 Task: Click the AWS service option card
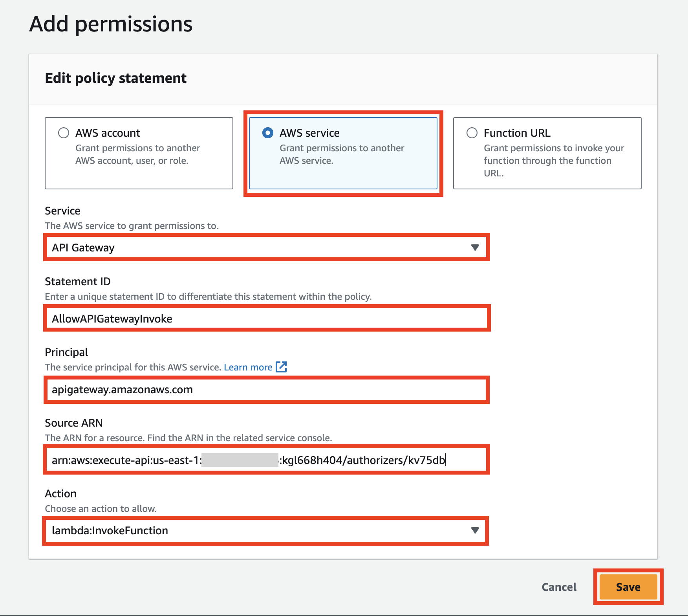pyautogui.click(x=343, y=153)
